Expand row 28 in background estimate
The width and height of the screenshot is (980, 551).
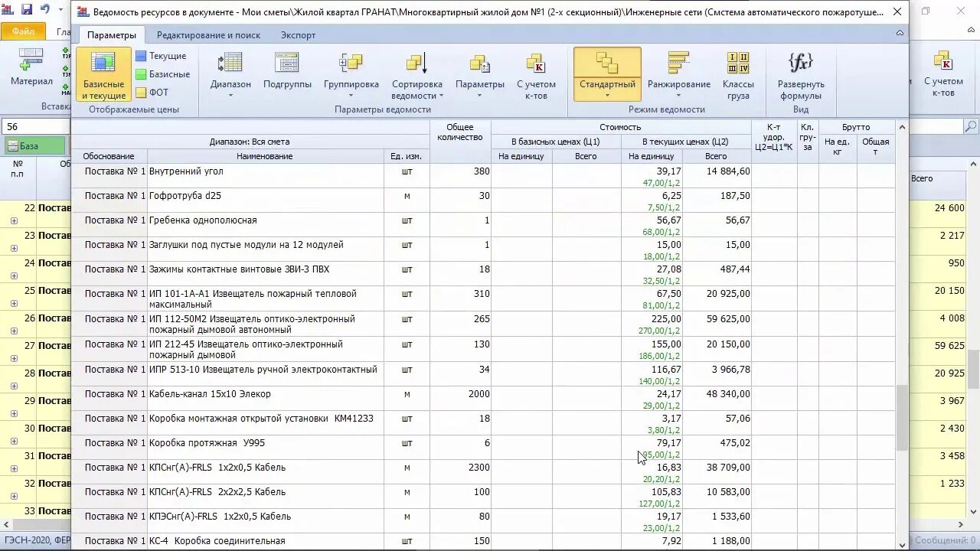[x=14, y=386]
